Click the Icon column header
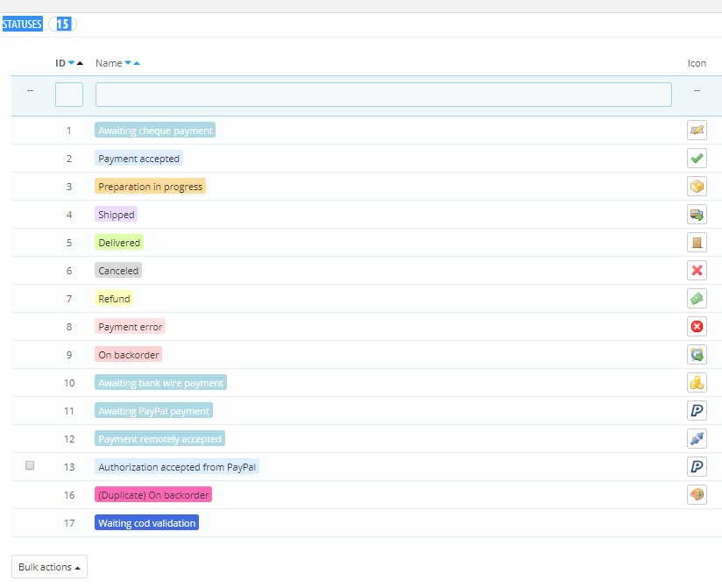This screenshot has height=588, width=722. click(697, 63)
